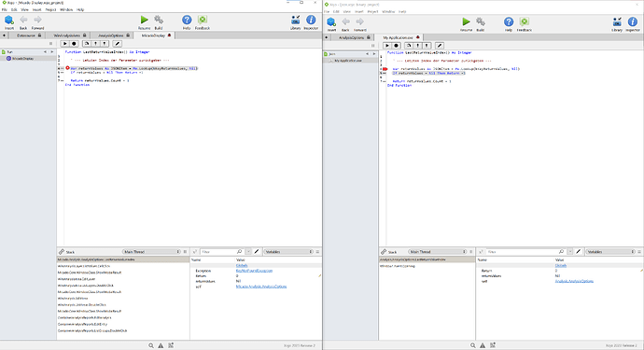The image size is (644, 350).
Task: Switch to My Application.exe tab in right window
Action: click(x=398, y=37)
